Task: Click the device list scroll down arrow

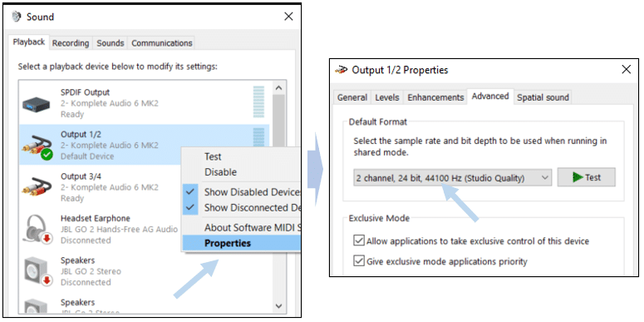Action: [x=278, y=306]
